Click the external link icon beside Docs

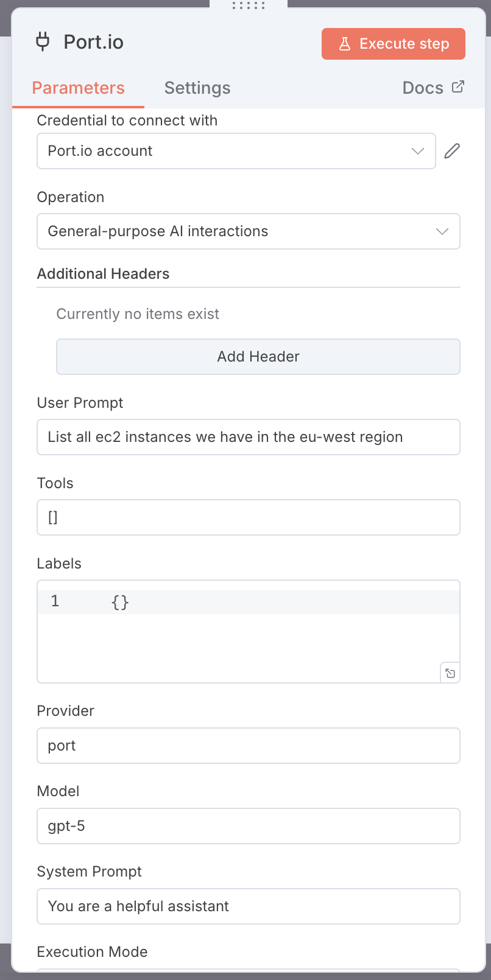457,87
